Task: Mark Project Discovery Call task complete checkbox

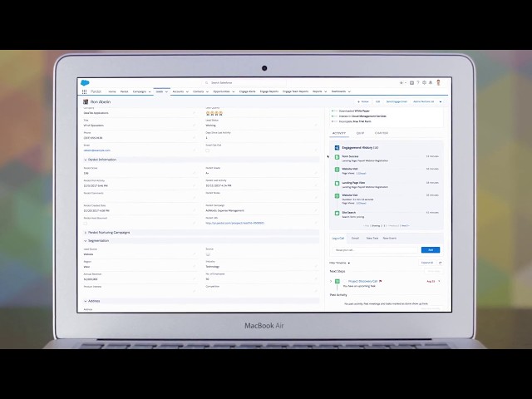Action: tap(345, 281)
